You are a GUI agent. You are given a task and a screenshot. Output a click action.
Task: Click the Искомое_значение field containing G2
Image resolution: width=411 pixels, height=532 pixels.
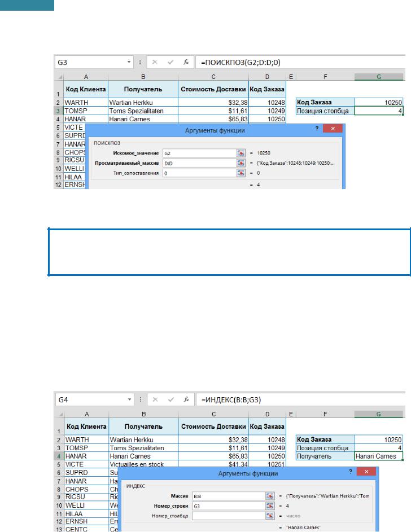[199, 153]
